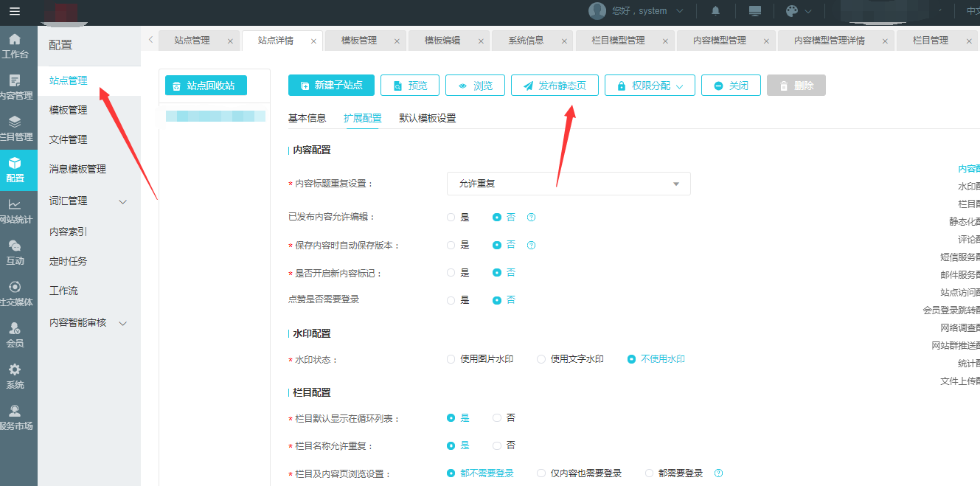Click the monitor screen icon in header
Viewport: 980px width, 486px height.
pyautogui.click(x=754, y=11)
